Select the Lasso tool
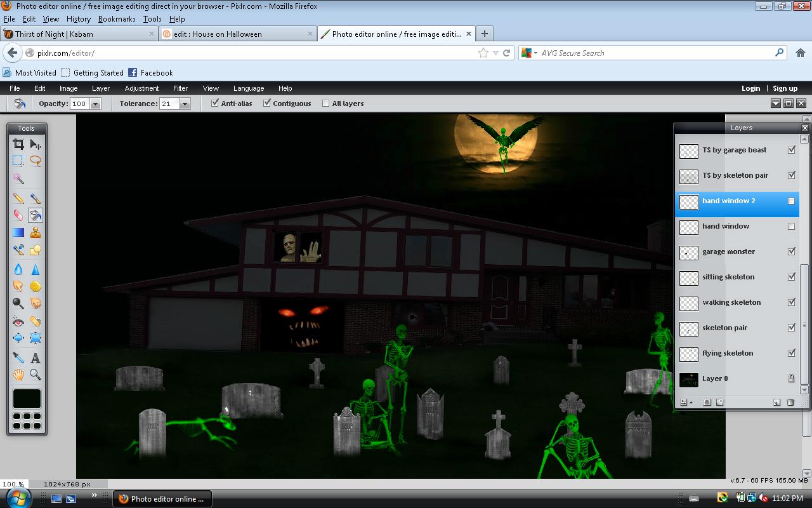The height and width of the screenshot is (508, 812). 36,161
